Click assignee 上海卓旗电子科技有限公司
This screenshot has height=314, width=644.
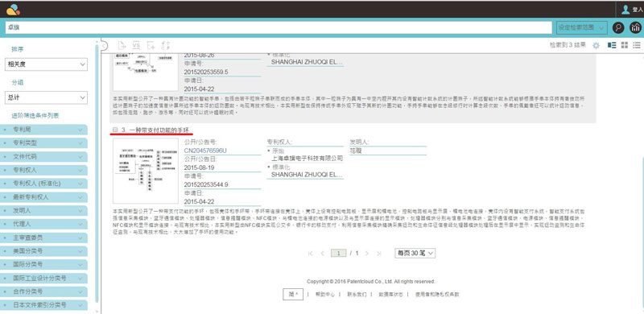coord(307,158)
